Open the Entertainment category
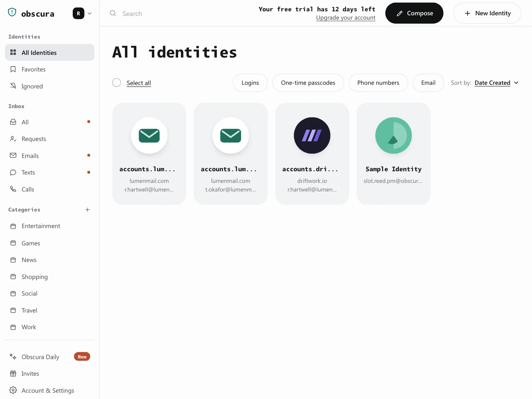The height and width of the screenshot is (399, 532). (50, 226)
